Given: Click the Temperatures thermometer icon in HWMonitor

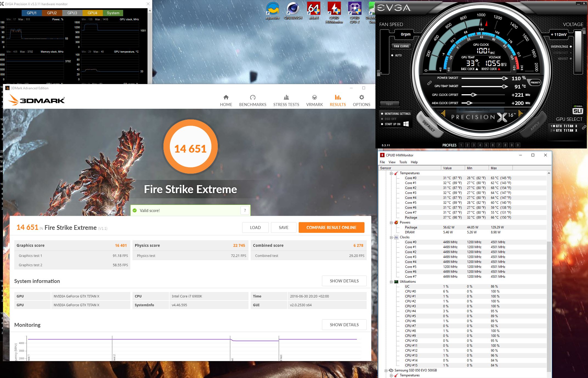Looking at the screenshot, I should [396, 173].
